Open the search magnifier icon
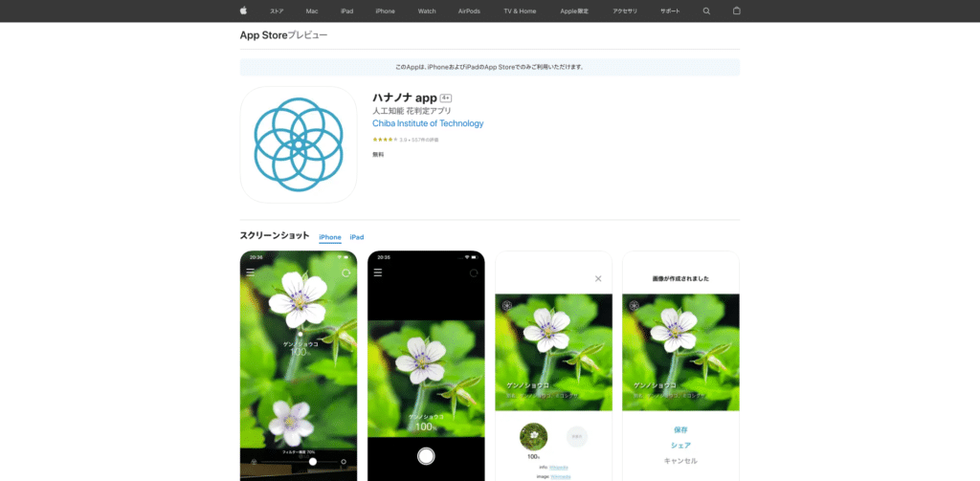980x481 pixels. pyautogui.click(x=706, y=11)
